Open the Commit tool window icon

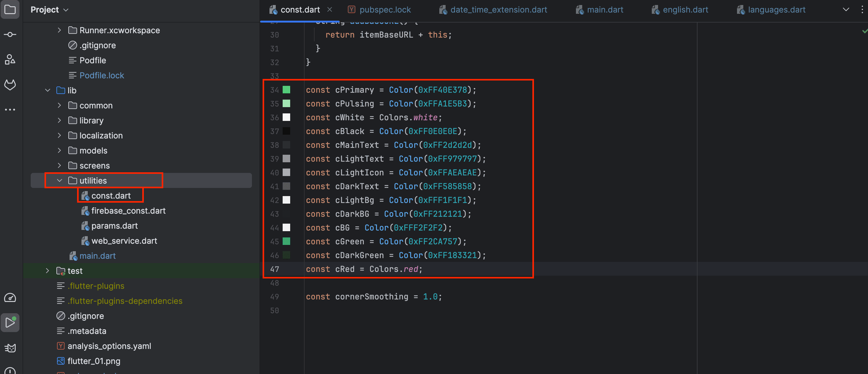click(x=10, y=34)
